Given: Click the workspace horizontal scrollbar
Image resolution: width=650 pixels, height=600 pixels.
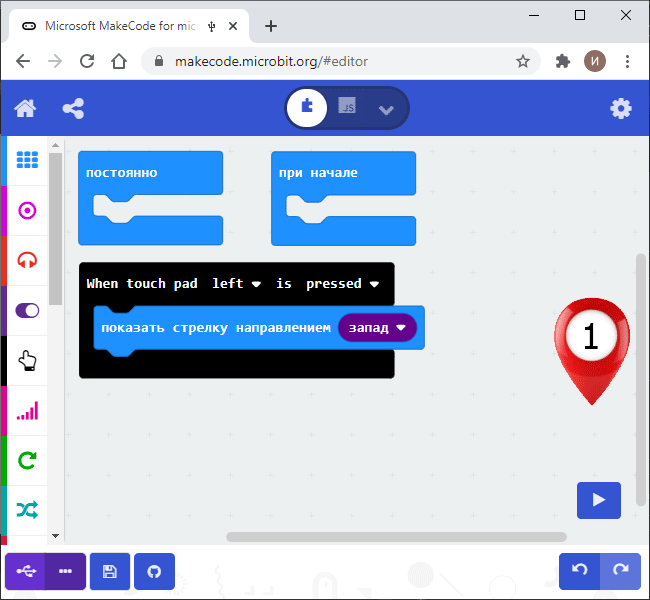Looking at the screenshot, I should coord(396,537).
